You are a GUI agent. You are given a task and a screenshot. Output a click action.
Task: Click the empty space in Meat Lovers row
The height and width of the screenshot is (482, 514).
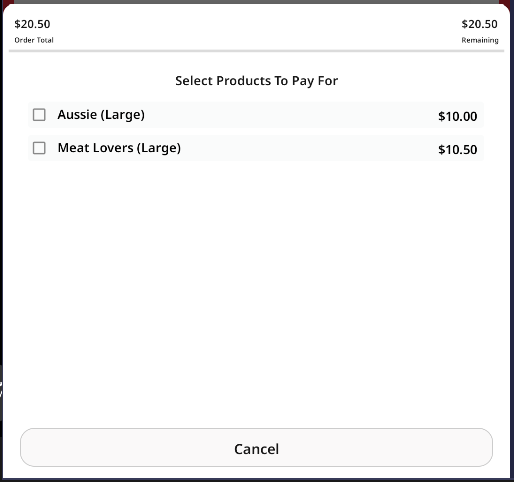click(307, 148)
